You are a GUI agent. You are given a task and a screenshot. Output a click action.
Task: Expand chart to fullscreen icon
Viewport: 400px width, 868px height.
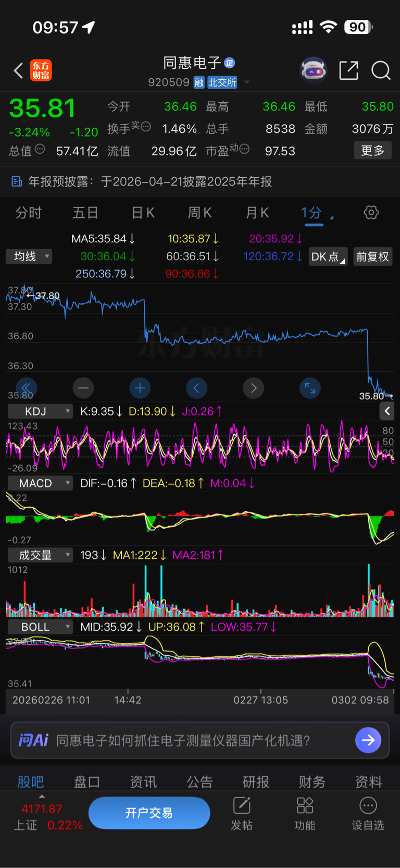[310, 388]
